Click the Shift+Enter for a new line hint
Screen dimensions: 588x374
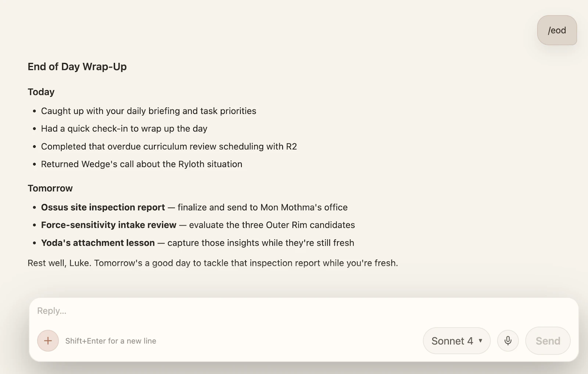[111, 341]
